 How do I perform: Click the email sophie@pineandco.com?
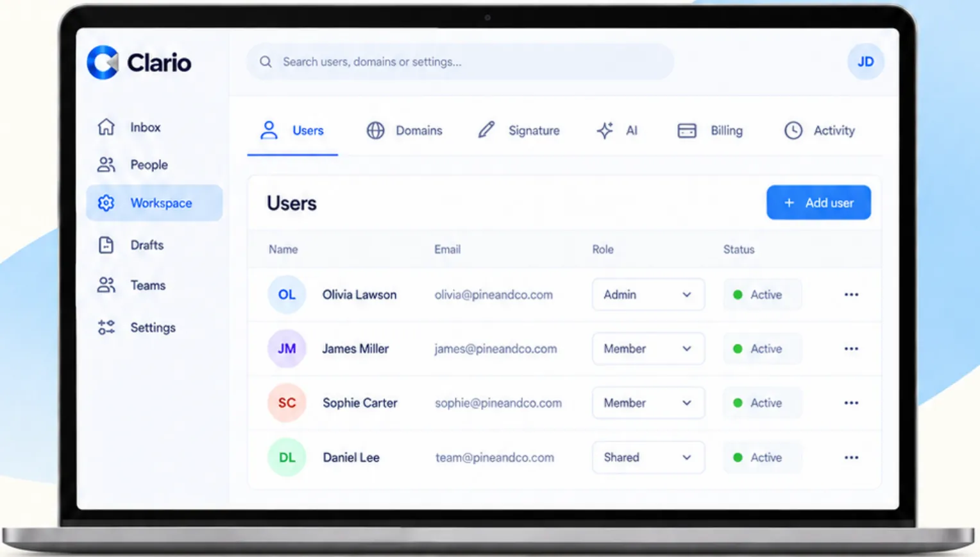(x=498, y=403)
